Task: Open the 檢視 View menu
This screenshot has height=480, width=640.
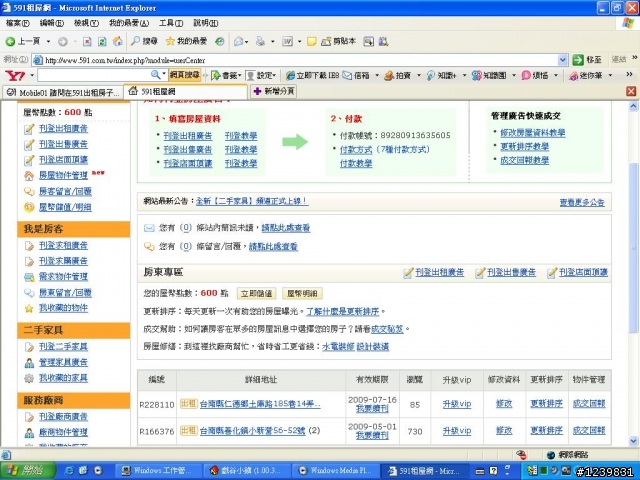Action: pyautogui.click(x=86, y=23)
